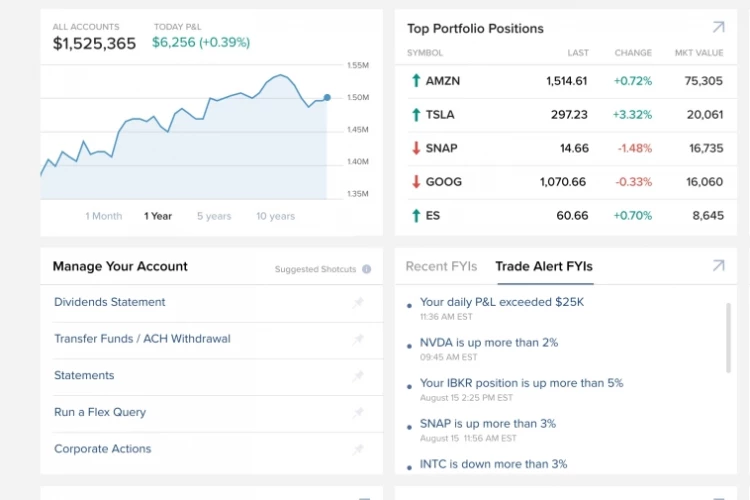This screenshot has width=750, height=500.
Task: Click the green up arrow beside AMZN
Action: point(416,80)
